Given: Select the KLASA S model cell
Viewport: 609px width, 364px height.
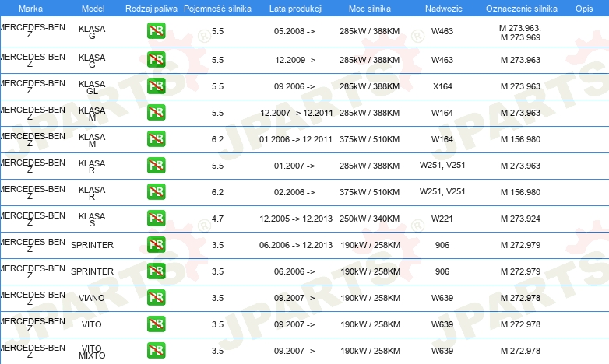Looking at the screenshot, I should tap(92, 219).
